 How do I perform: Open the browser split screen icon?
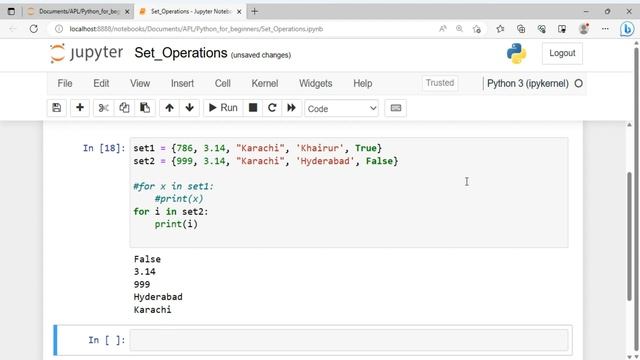[x=562, y=29]
